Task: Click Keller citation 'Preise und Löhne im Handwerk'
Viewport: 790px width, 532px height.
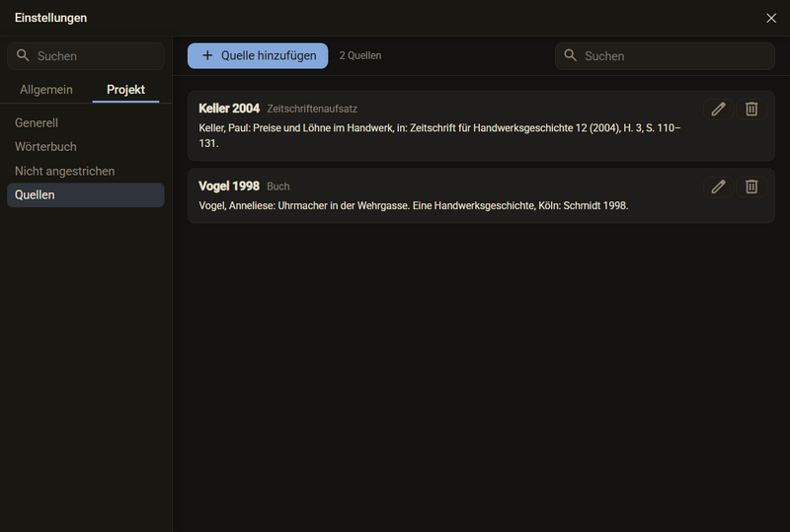Action: point(323,128)
